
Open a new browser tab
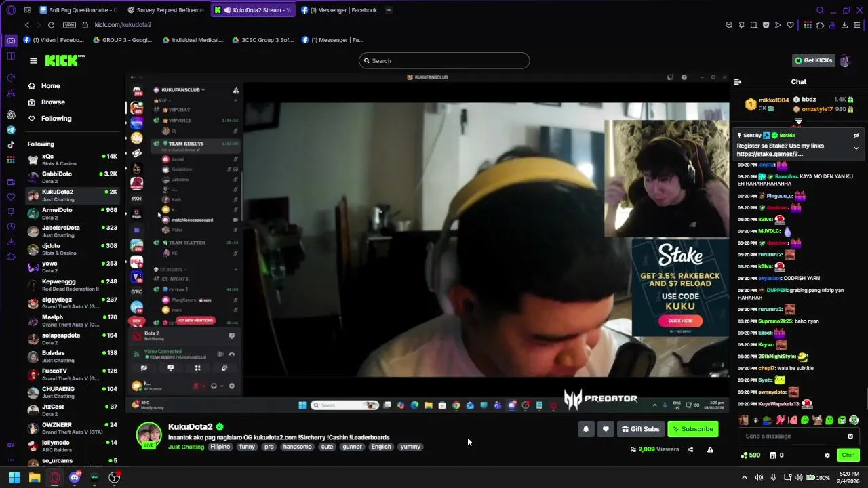pyautogui.click(x=389, y=10)
